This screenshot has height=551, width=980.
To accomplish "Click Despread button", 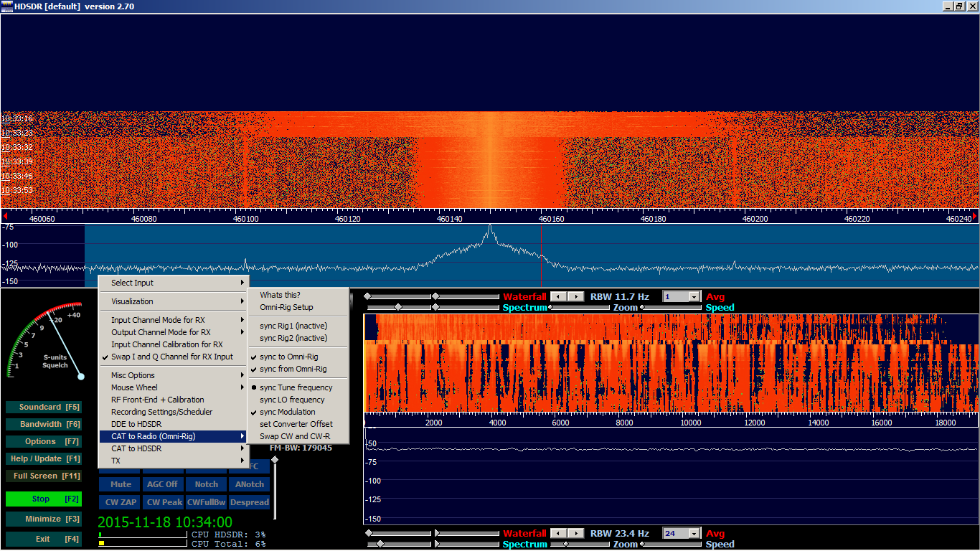I will tap(250, 502).
